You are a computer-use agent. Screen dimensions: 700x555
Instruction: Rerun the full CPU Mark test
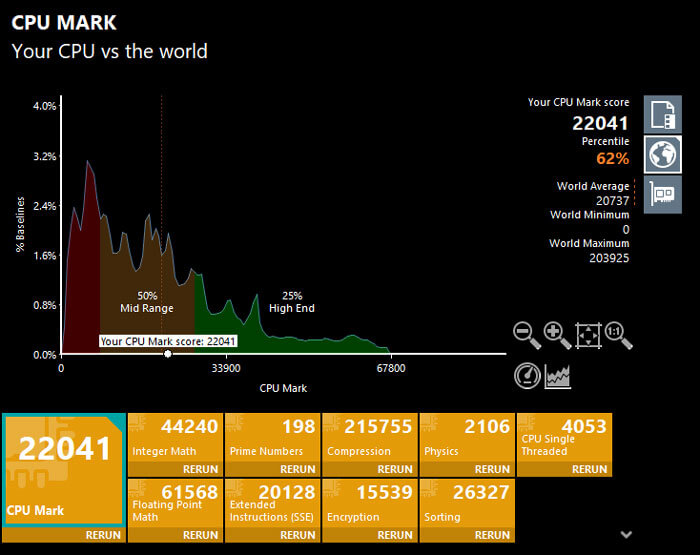103,535
